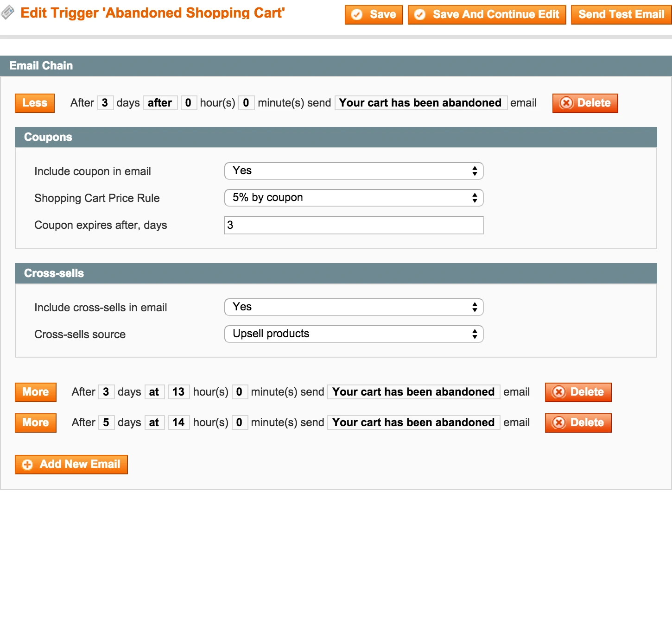Click the Add New Email button
672x630 pixels.
(71, 464)
